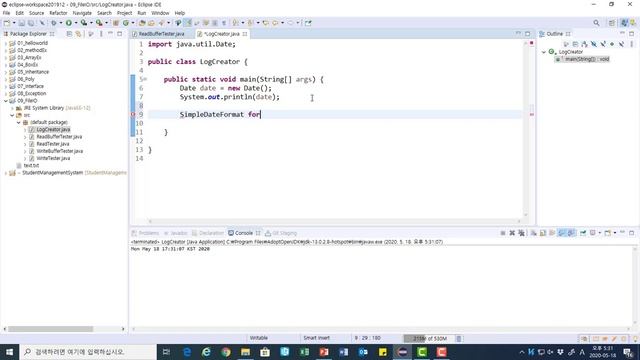
Task: Click the Save toolbar icon
Action: pyautogui.click(x=22, y=23)
